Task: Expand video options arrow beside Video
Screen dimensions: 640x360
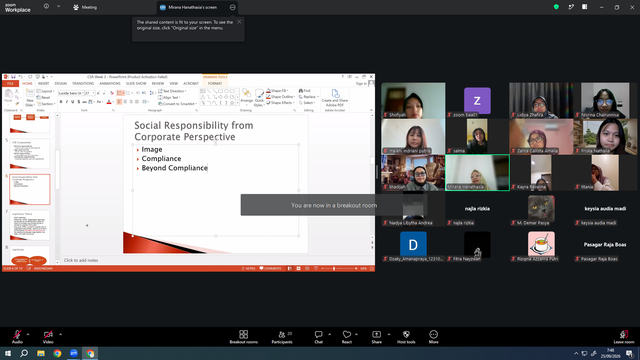Action: point(60,334)
